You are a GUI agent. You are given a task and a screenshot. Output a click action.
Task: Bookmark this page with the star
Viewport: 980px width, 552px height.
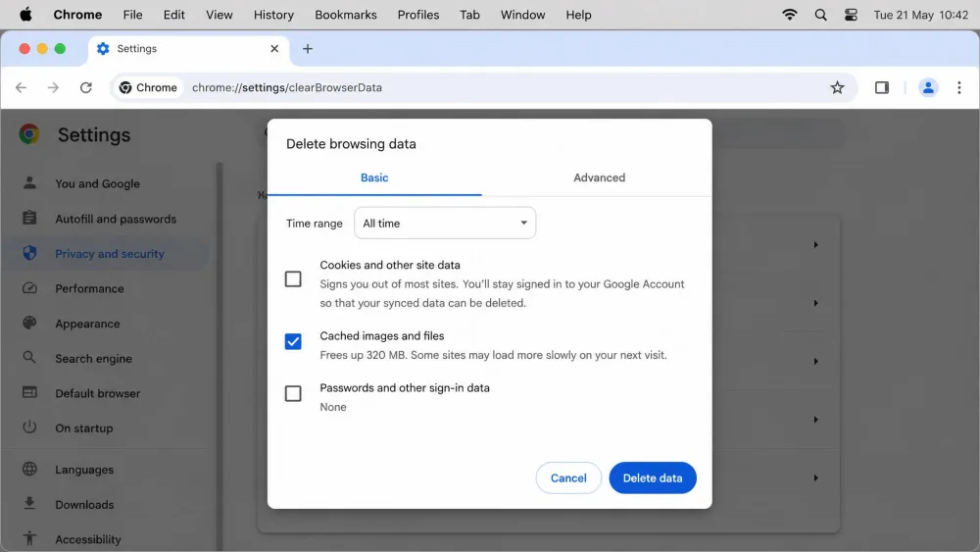coord(838,87)
